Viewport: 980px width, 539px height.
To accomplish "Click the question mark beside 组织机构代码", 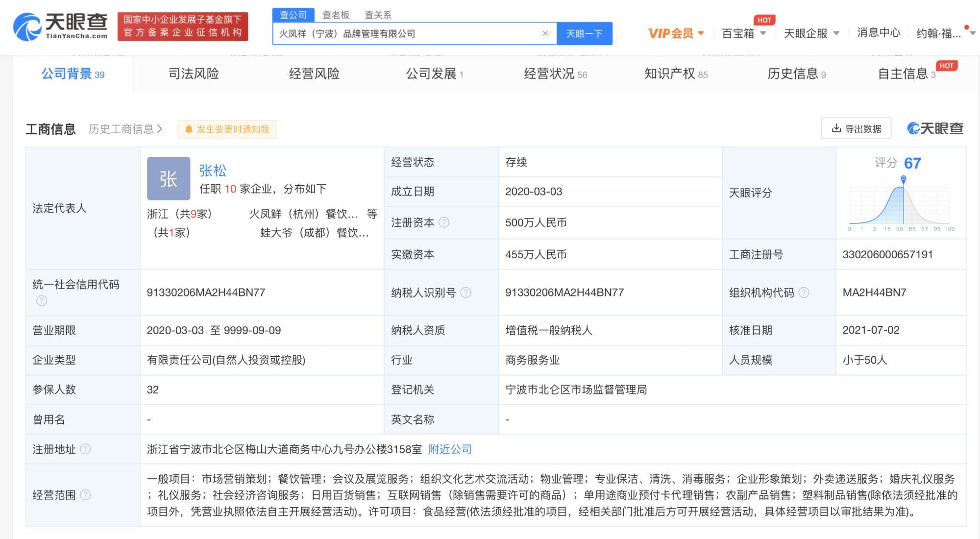I will click(804, 293).
